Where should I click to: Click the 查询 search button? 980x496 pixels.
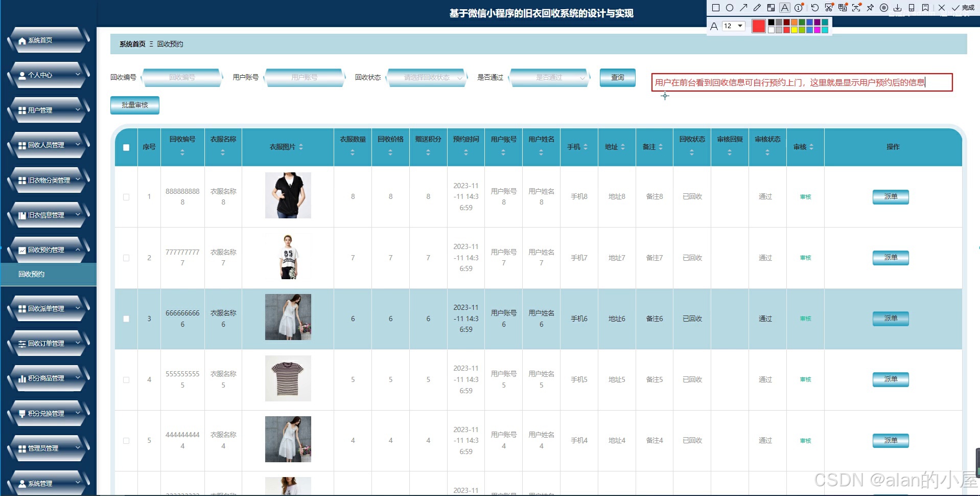(x=618, y=78)
